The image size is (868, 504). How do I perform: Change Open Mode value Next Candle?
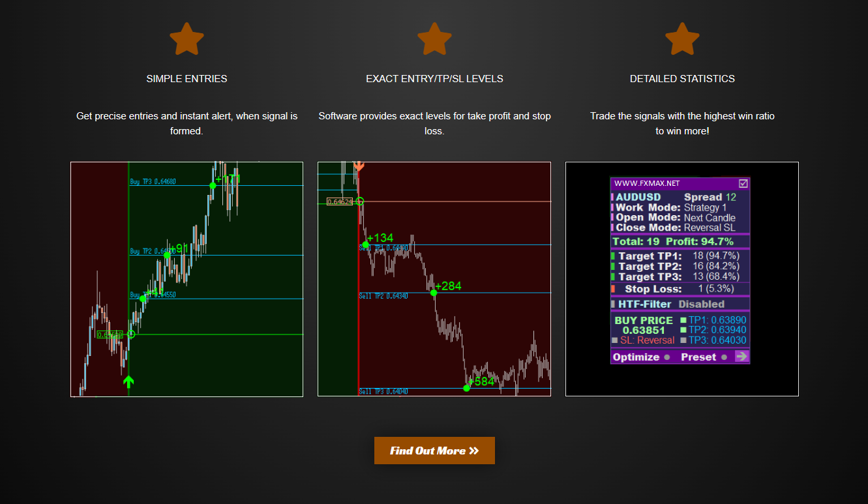pos(710,218)
